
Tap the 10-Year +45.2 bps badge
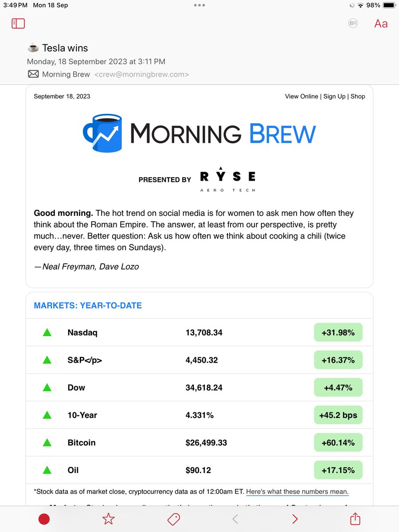(x=338, y=415)
